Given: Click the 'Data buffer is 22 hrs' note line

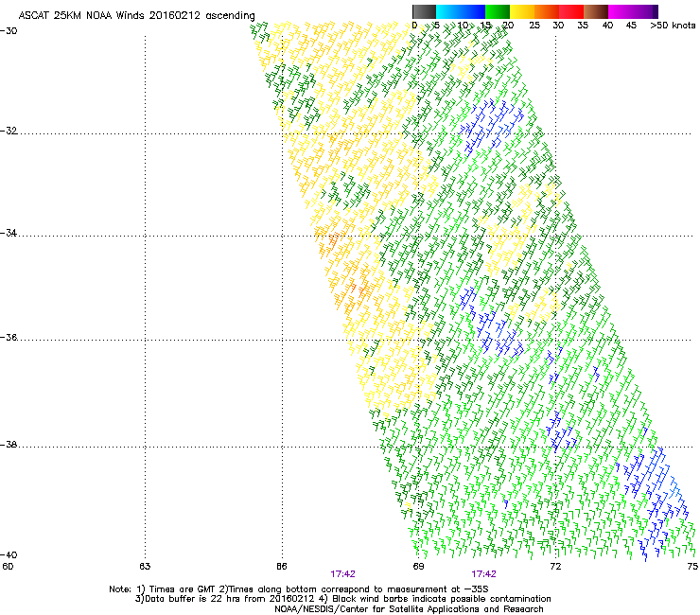Looking at the screenshot, I should click(342, 599).
